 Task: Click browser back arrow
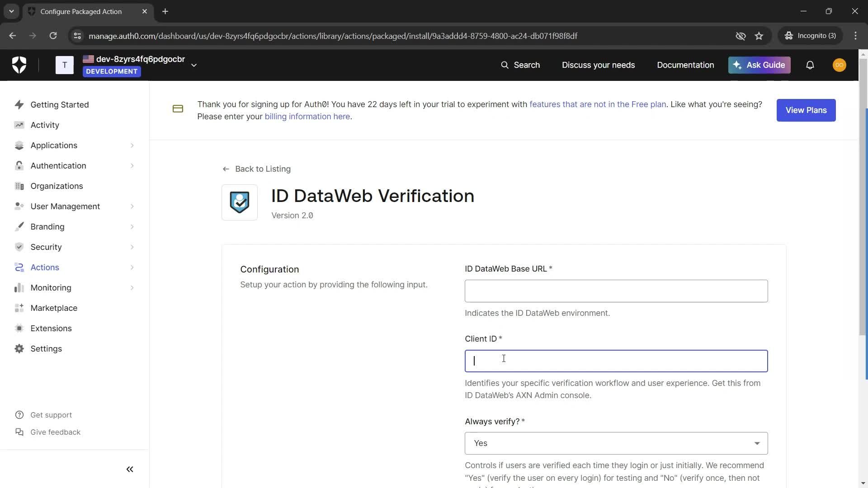[13, 36]
